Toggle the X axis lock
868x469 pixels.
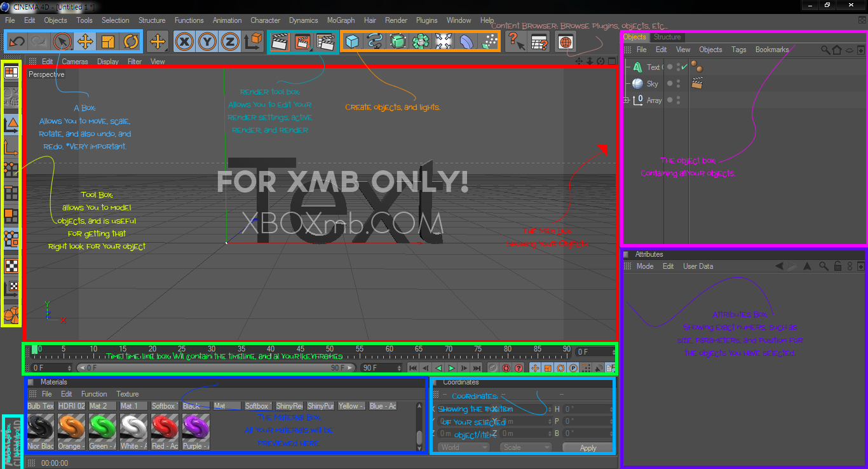(185, 42)
